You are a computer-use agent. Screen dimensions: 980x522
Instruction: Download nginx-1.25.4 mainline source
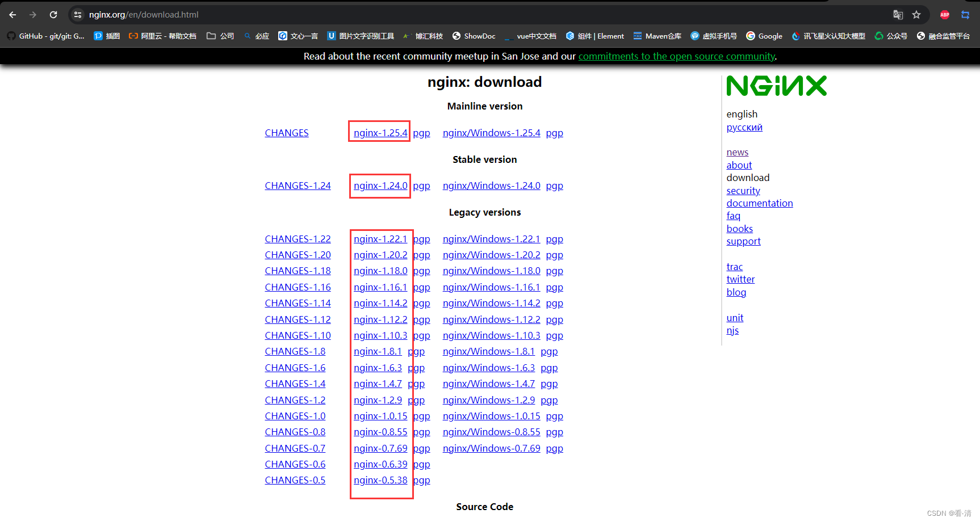pyautogui.click(x=380, y=133)
